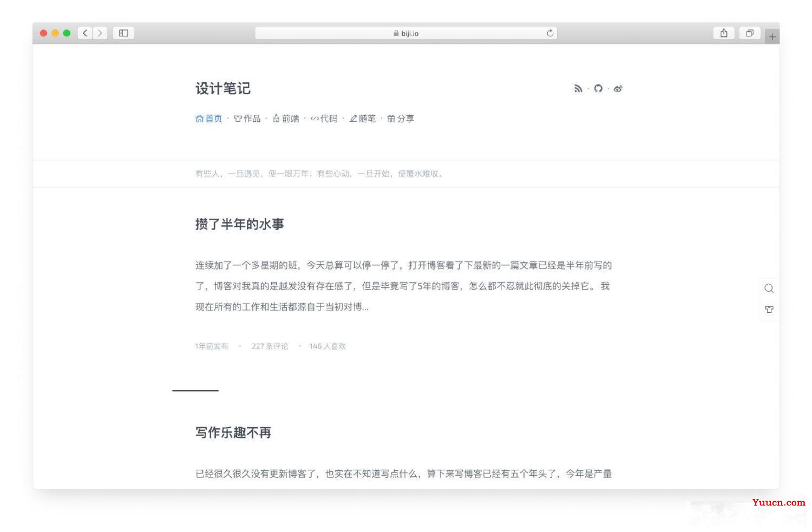Screen dimensions: 812x532
Task: Open the 代码 nav item
Action: pyautogui.click(x=324, y=119)
